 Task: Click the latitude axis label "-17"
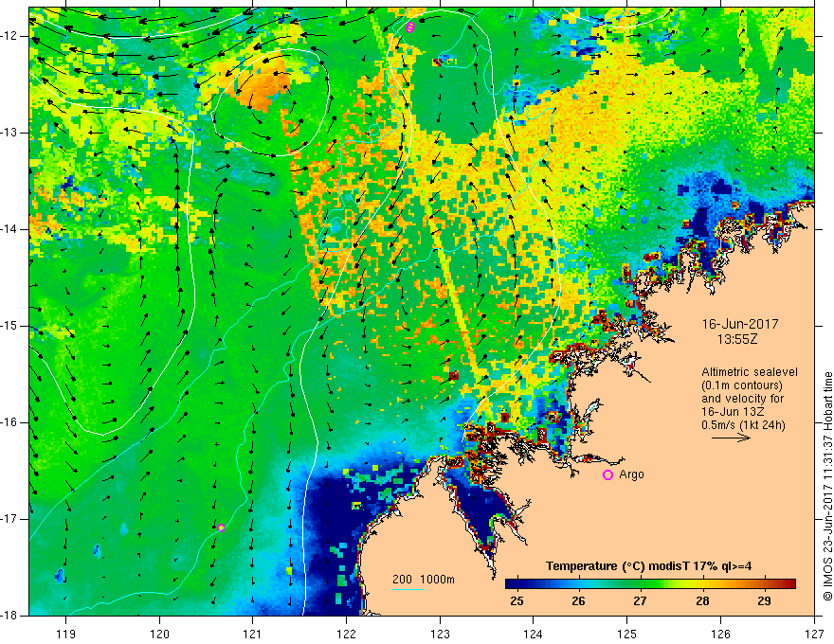click(x=10, y=519)
